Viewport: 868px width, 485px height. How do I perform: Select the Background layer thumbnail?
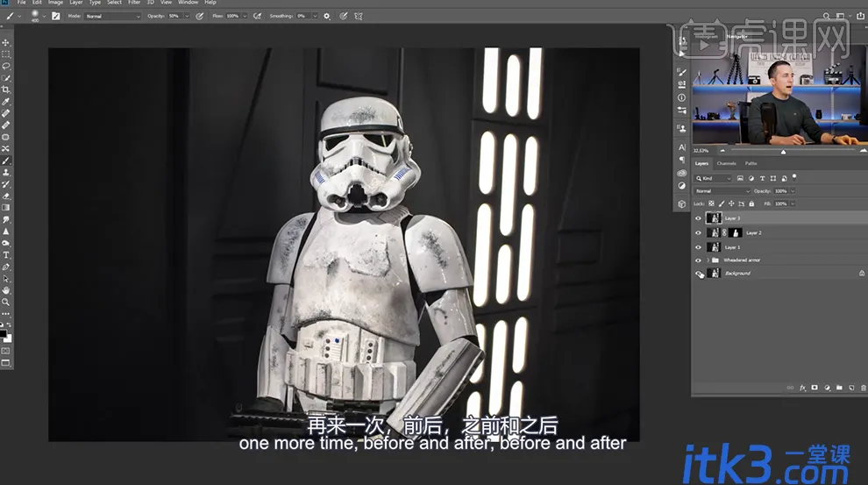coord(714,274)
